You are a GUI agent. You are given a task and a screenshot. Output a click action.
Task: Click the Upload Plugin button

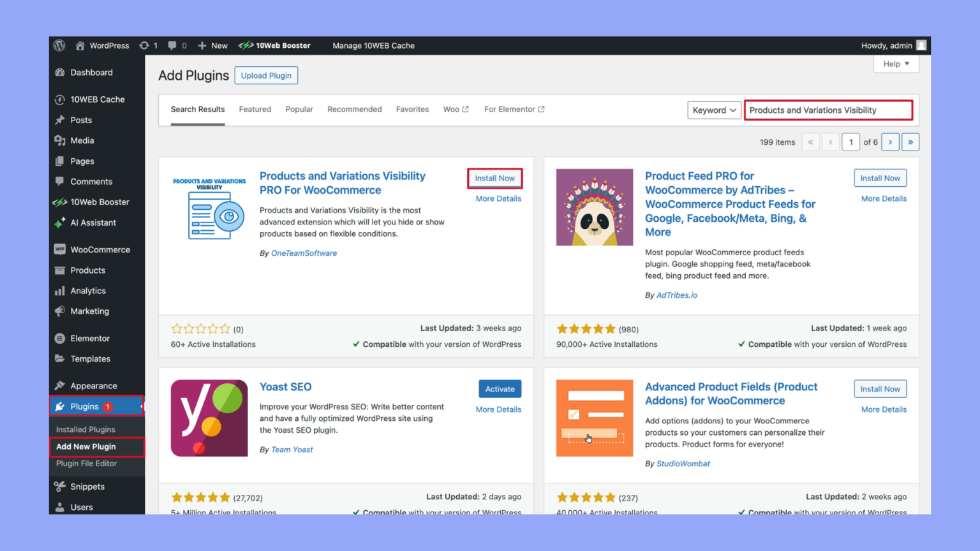266,75
